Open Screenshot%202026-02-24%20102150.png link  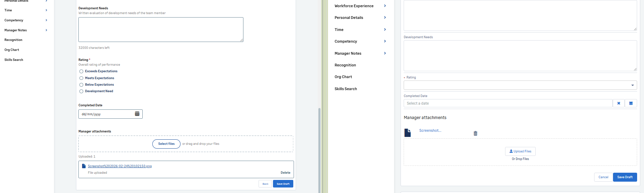120,166
